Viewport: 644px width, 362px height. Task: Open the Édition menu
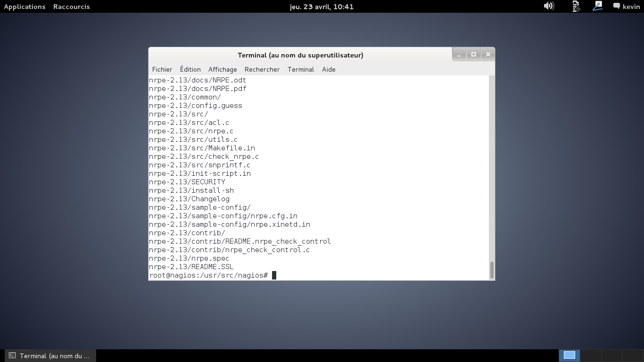190,69
